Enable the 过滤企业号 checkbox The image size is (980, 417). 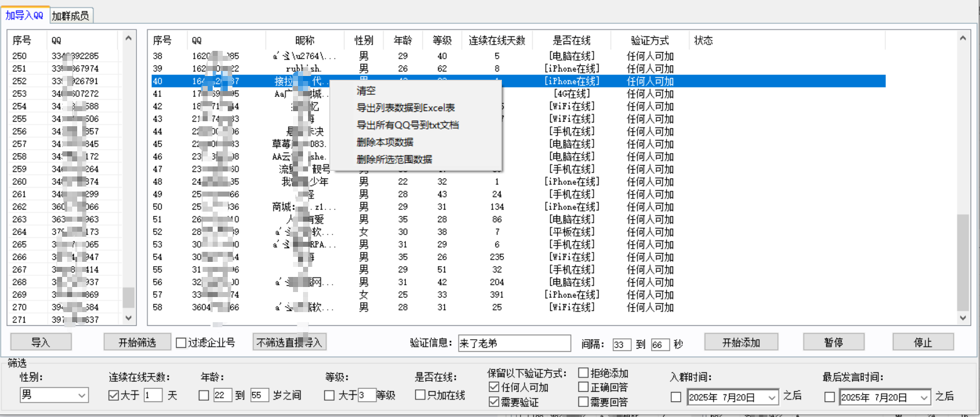tap(181, 343)
